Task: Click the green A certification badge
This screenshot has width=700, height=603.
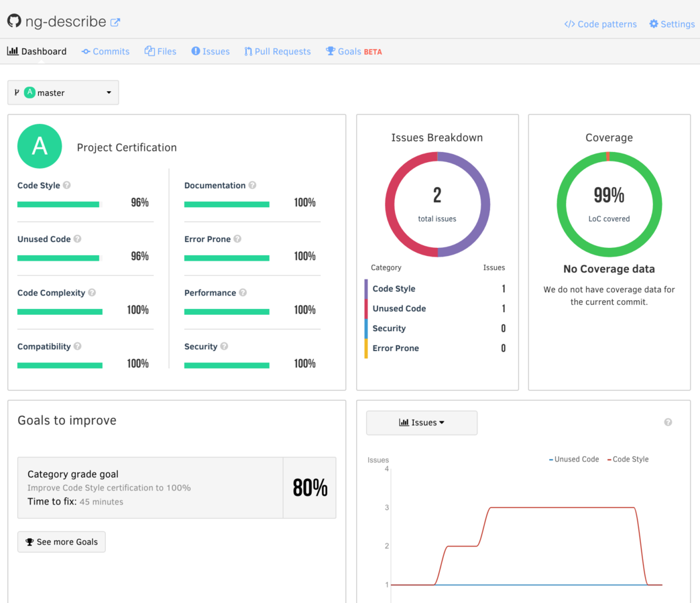Action: coord(40,146)
